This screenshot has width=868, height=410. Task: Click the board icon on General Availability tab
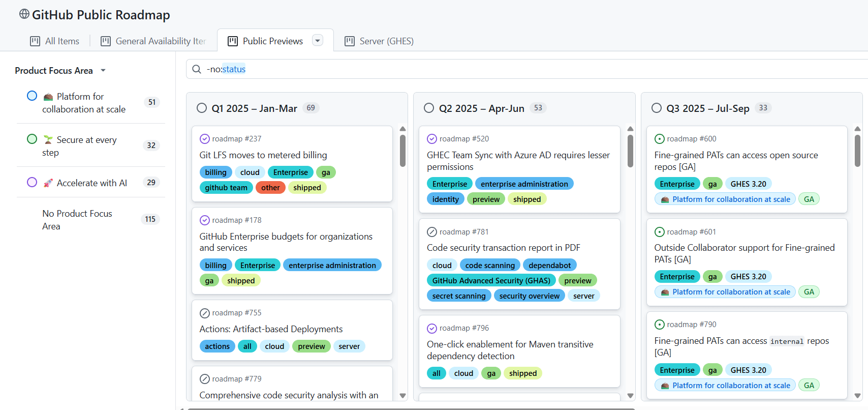click(x=106, y=41)
